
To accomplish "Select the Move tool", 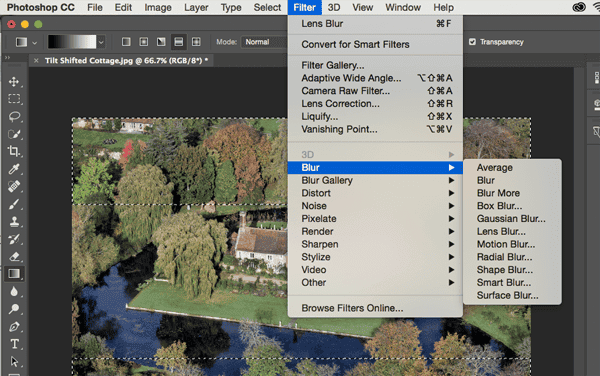I will [x=14, y=81].
